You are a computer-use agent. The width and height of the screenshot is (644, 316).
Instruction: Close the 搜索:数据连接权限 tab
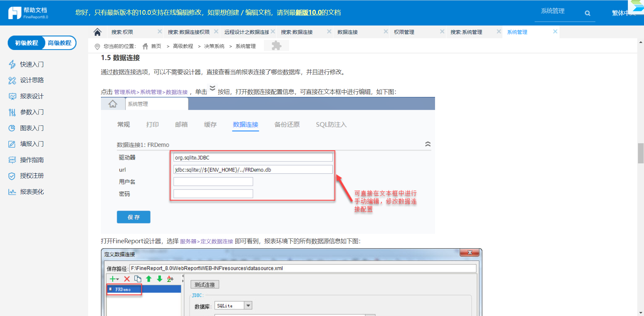coord(216,32)
